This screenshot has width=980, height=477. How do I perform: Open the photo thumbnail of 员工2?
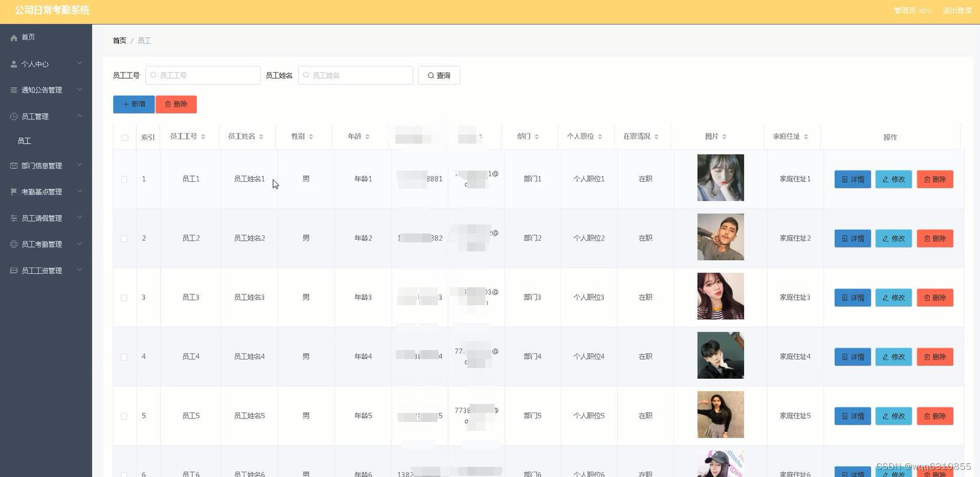[721, 237]
